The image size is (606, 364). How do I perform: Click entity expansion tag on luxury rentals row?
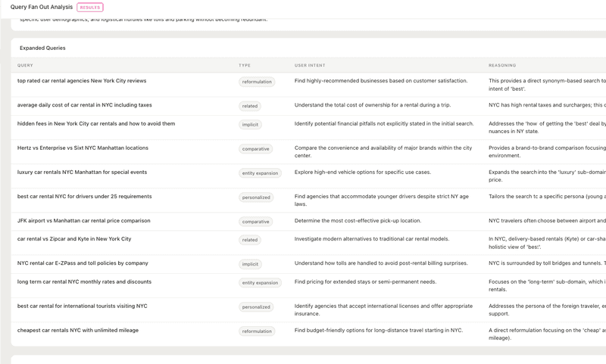(260, 173)
